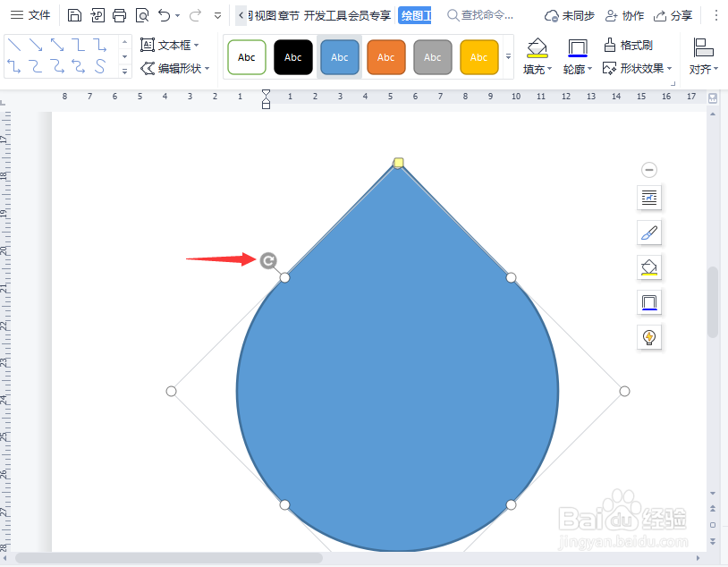Viewport: 728px width, 567px height.
Task: Click the redo icon
Action: pos(196,15)
